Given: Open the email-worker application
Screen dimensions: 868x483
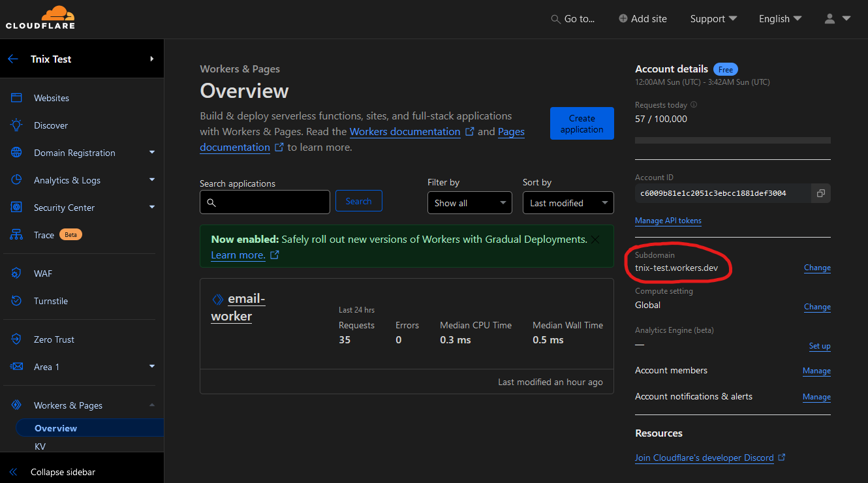Looking at the screenshot, I should coord(238,307).
